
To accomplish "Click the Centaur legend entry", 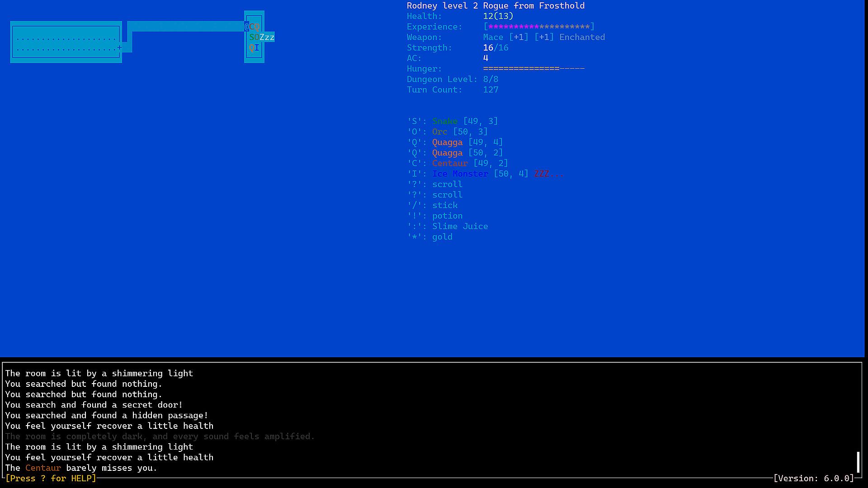I will tap(450, 163).
